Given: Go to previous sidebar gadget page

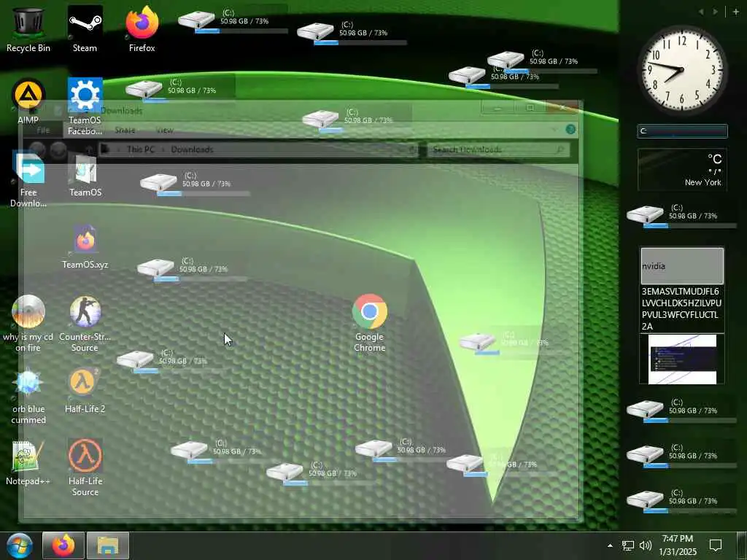Looking at the screenshot, I should (701, 12).
